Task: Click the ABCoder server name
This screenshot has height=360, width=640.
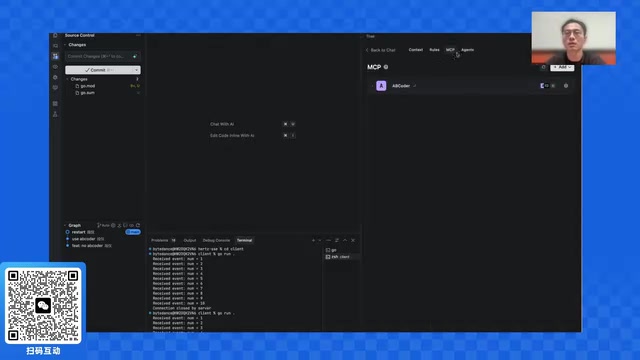Action: (401, 86)
